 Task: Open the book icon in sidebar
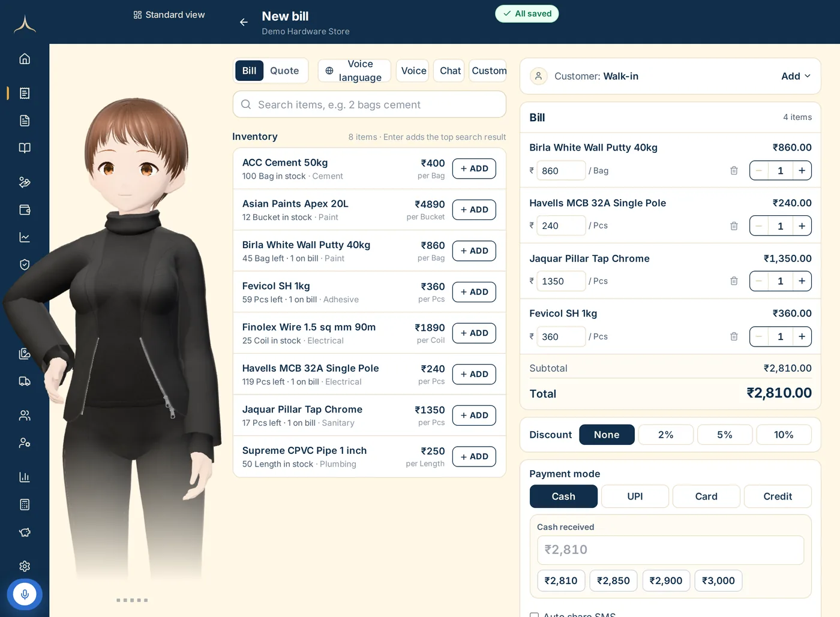point(25,148)
